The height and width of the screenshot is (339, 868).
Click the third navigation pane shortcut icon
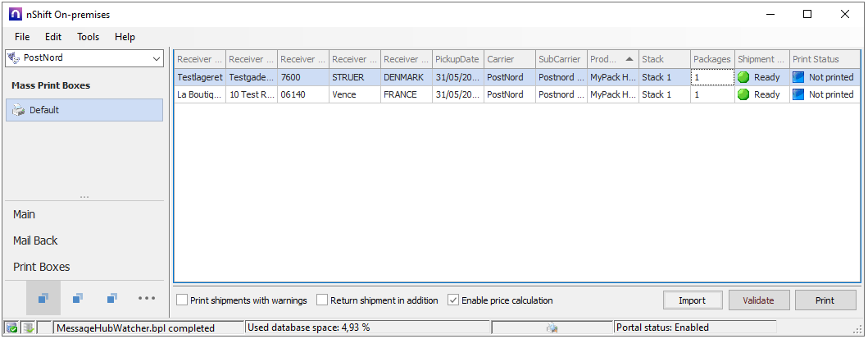pyautogui.click(x=111, y=297)
